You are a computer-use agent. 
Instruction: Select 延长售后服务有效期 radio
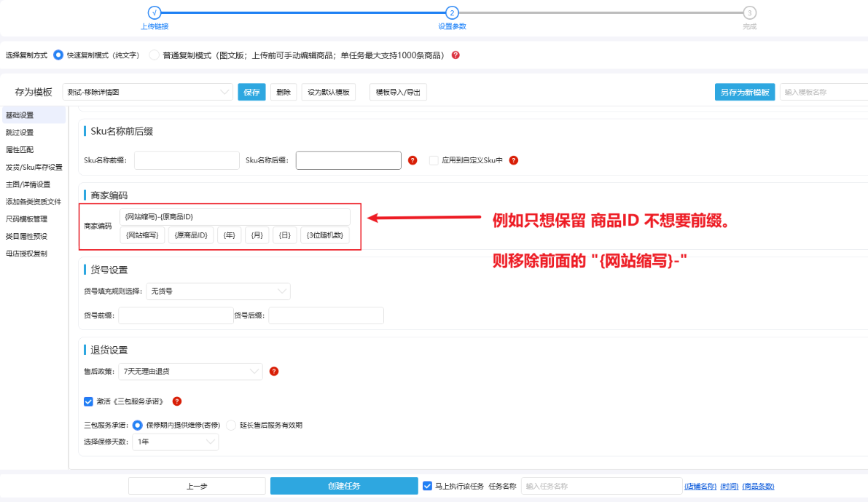[x=231, y=425]
